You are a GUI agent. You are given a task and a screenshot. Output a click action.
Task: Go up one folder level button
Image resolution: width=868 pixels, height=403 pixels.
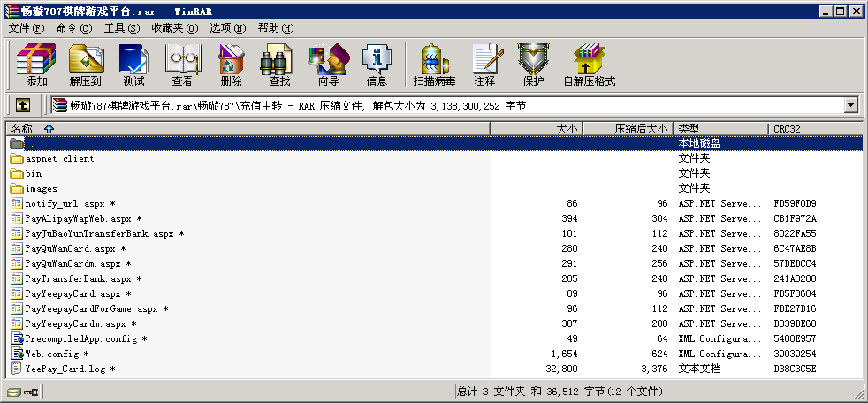coord(23,105)
